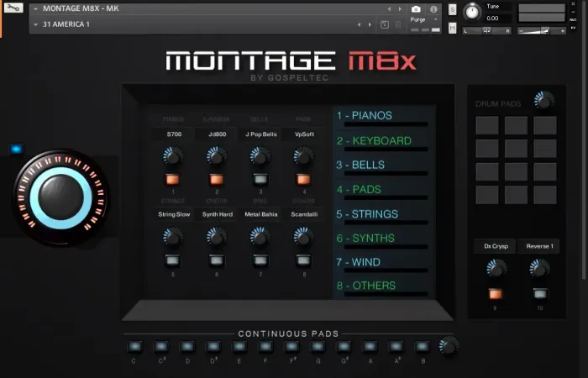Viewport: 588px width, 378px height.
Task: Click the camera snapshot view icon
Action: [x=416, y=9]
